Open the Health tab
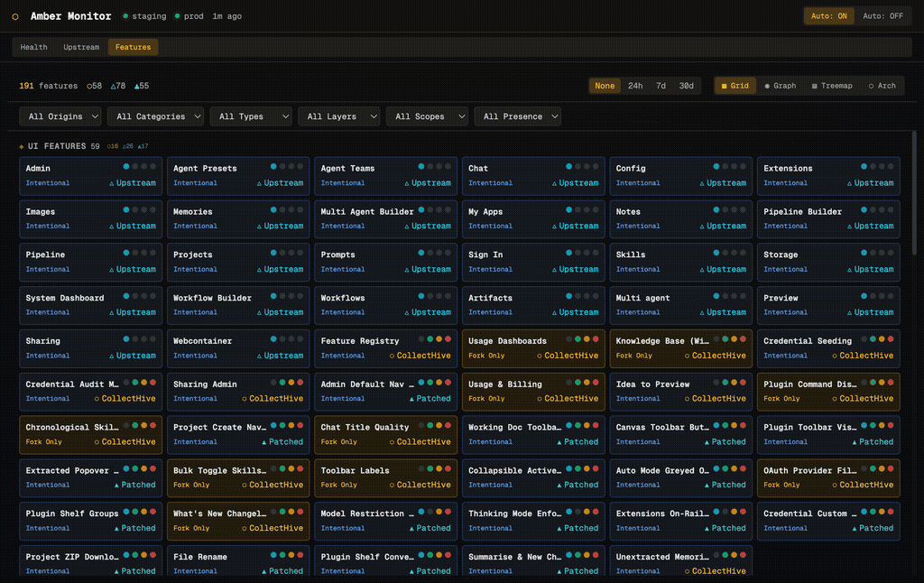The image size is (924, 583). 33,47
